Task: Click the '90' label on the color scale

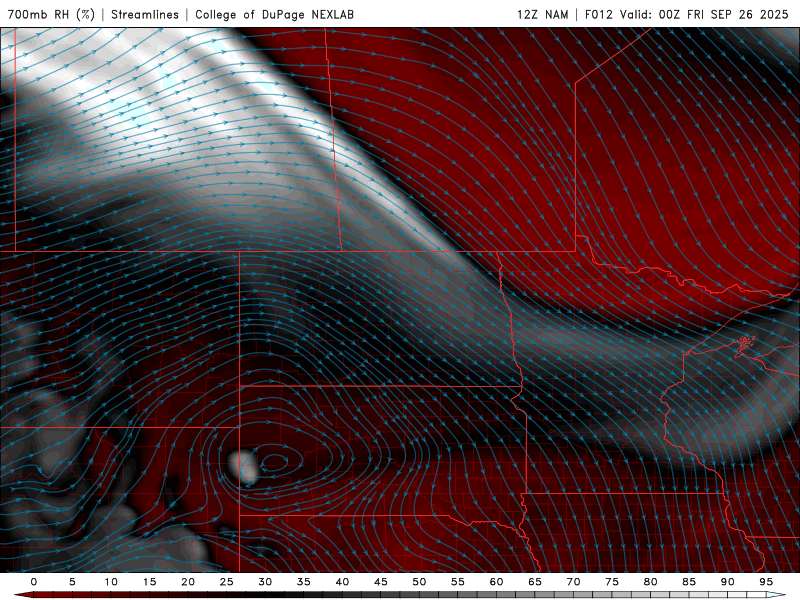Action: pos(728,582)
